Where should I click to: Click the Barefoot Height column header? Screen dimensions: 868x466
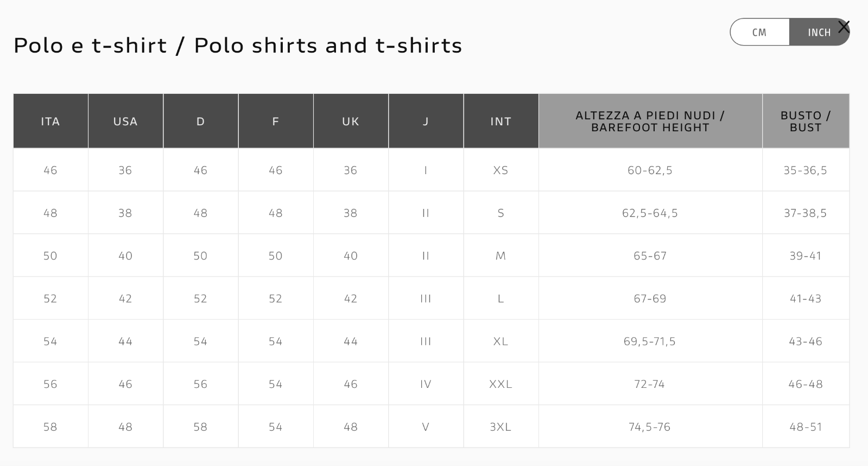coord(650,122)
